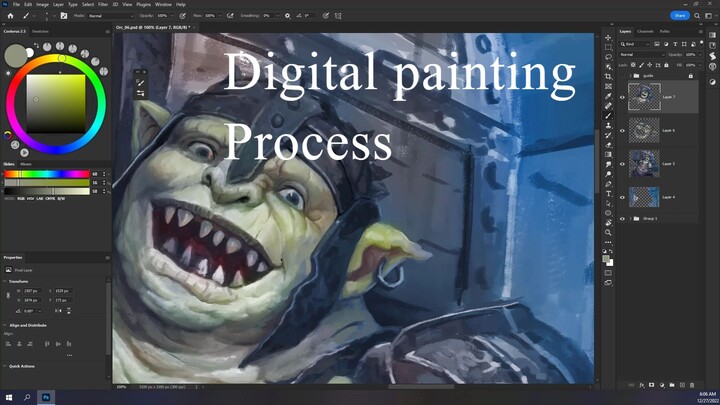Select the Horizontal Type tool

pos(608,193)
